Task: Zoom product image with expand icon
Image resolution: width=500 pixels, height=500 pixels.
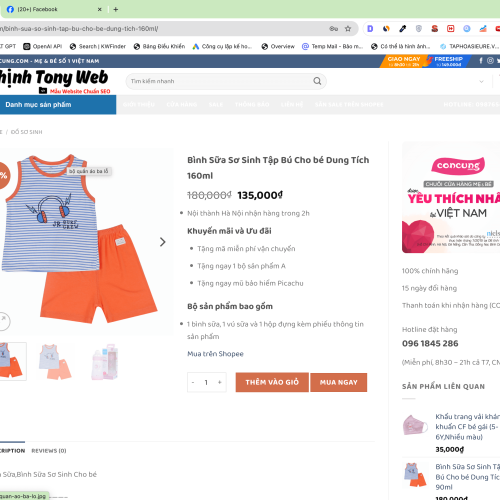Action: (x=3, y=321)
